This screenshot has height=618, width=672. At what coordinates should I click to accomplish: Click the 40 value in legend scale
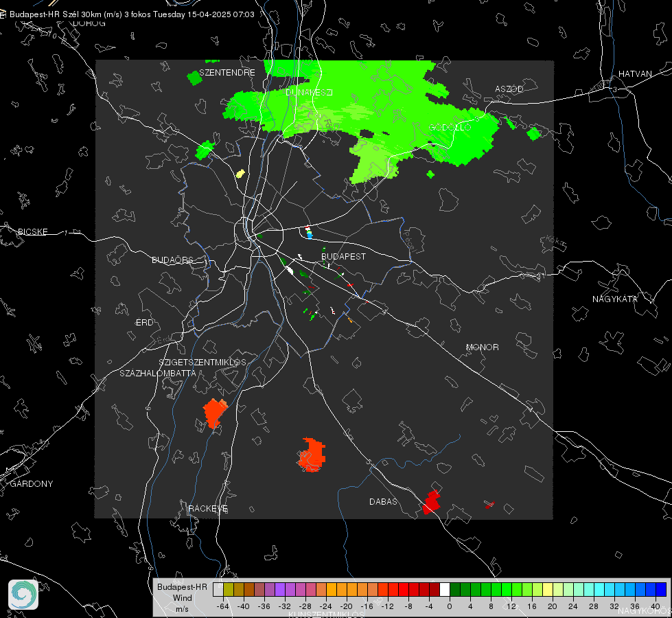coord(656,606)
